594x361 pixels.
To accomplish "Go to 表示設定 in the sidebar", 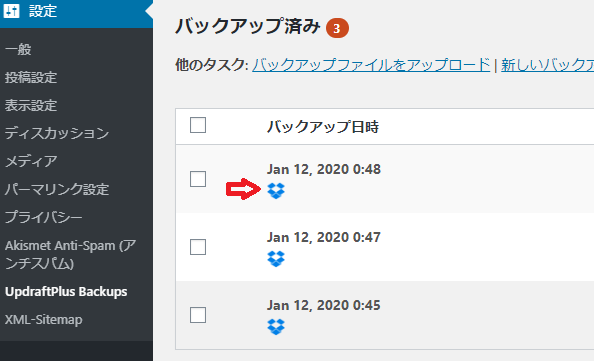I will click(31, 105).
